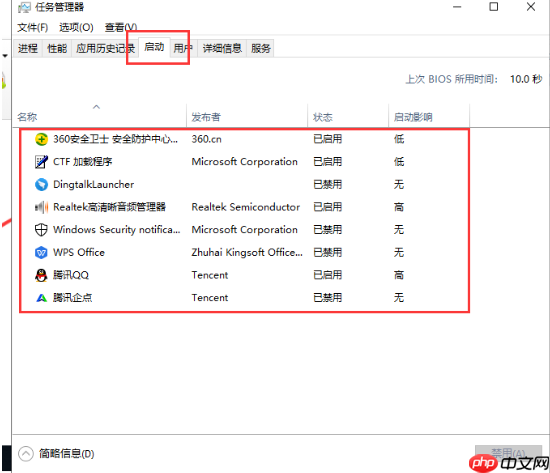Open the 查看(V) menu
The image size is (550, 473).
pos(121,27)
